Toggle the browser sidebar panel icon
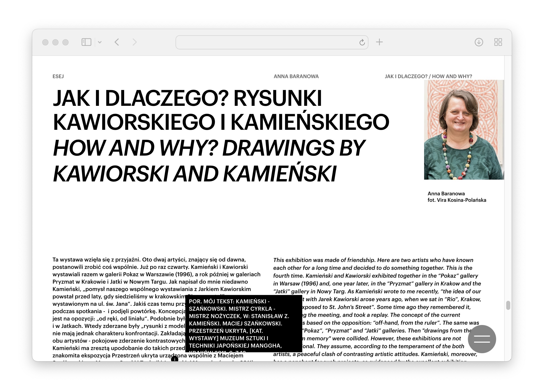 (86, 42)
